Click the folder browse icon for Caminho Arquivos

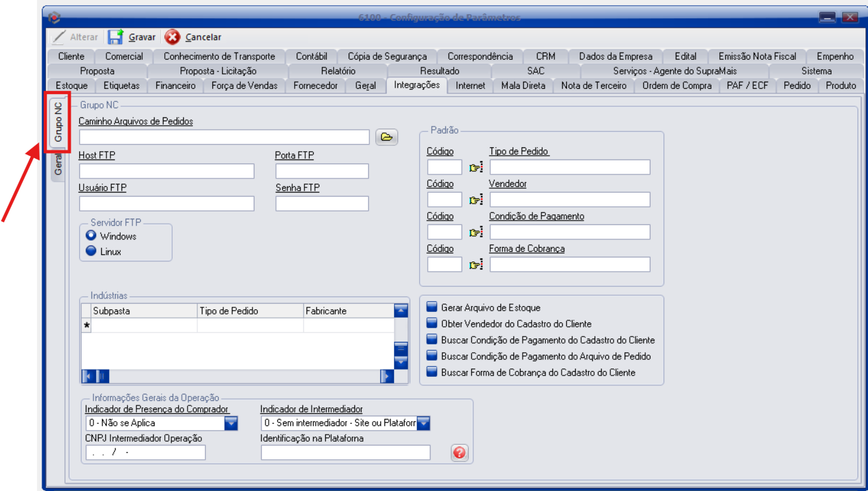tap(386, 137)
